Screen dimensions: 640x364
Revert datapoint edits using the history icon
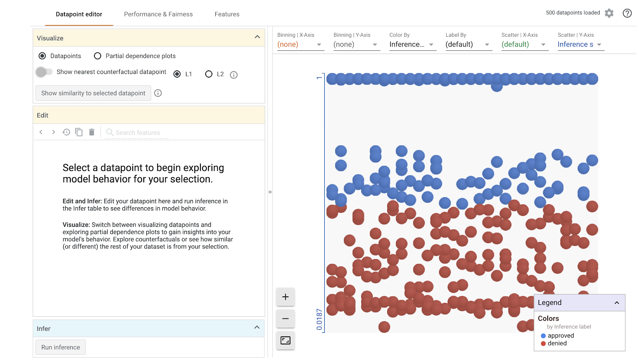coord(66,132)
